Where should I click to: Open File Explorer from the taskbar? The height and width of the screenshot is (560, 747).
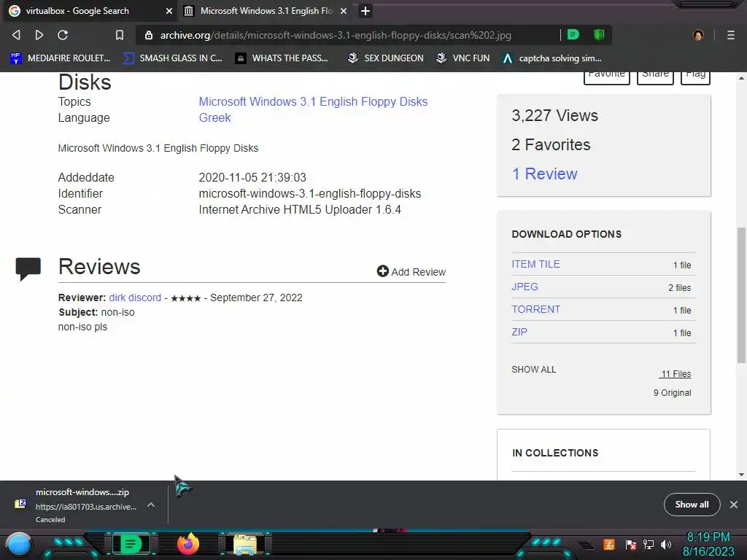point(245,544)
